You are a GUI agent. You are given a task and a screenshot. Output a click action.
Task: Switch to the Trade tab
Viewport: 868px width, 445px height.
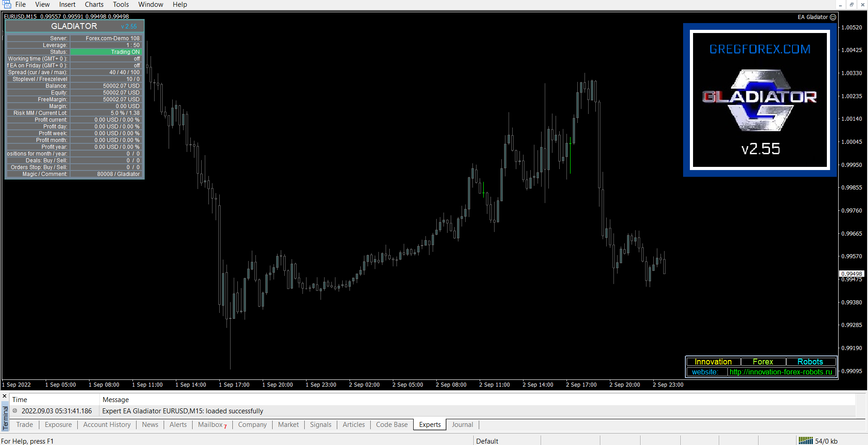[24, 425]
